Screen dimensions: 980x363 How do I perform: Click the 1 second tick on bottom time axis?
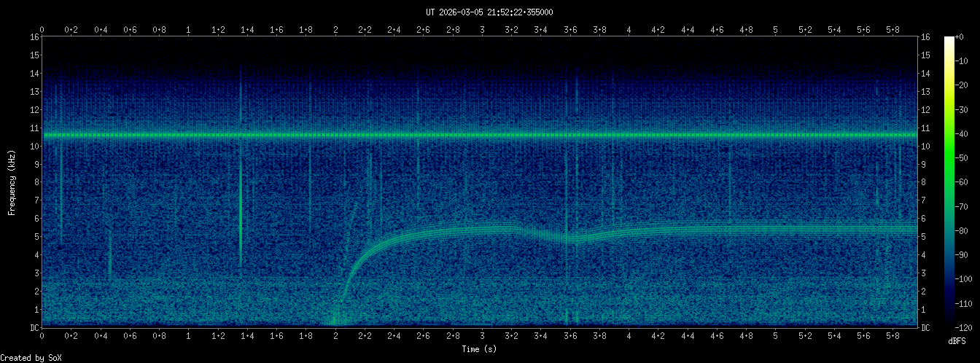click(x=189, y=336)
